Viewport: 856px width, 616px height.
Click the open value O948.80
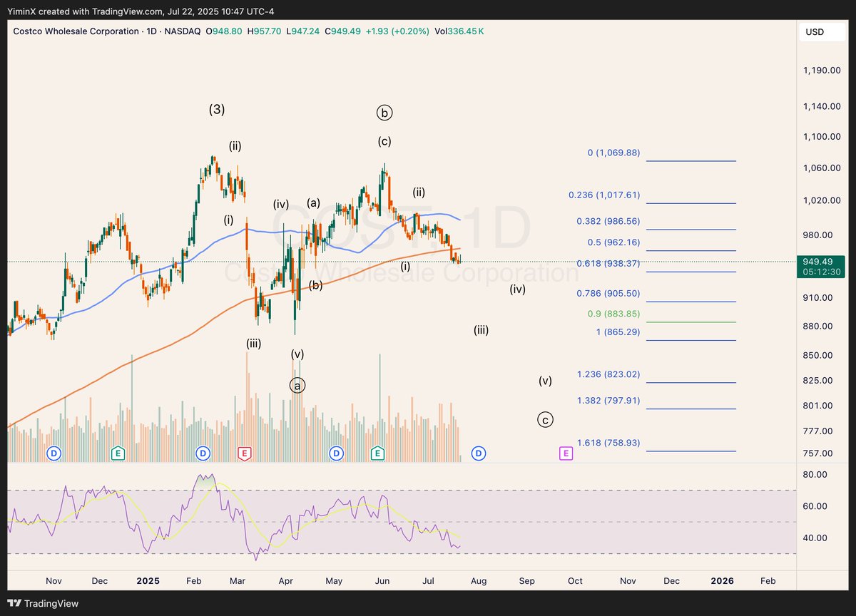click(x=223, y=31)
